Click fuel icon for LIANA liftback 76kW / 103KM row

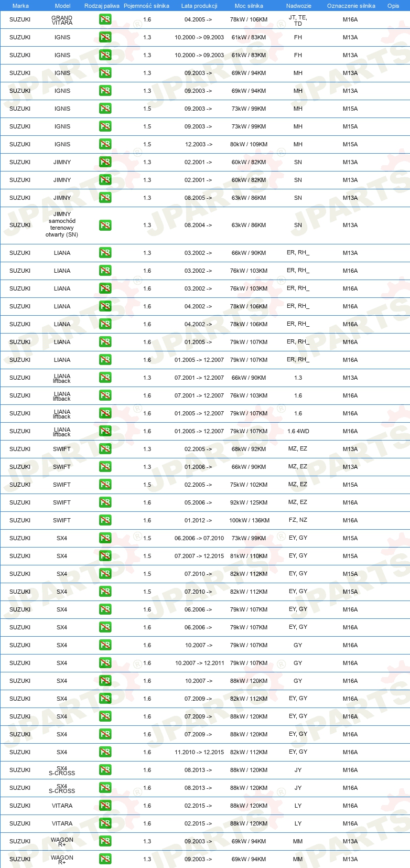click(105, 395)
